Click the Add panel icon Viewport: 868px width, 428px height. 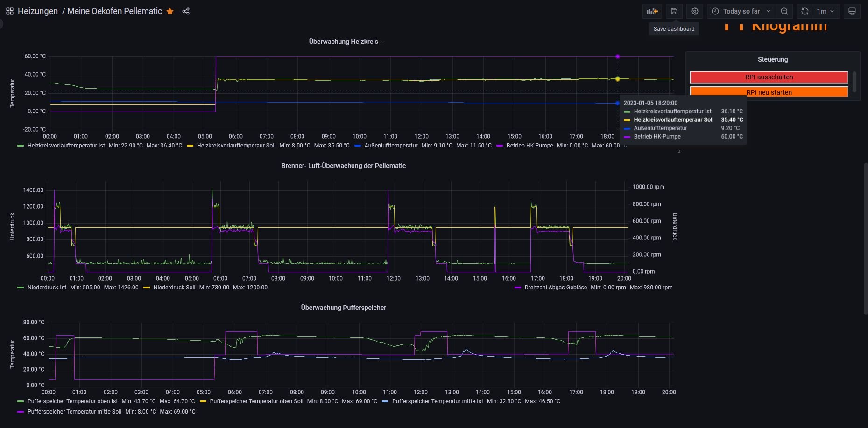[652, 11]
